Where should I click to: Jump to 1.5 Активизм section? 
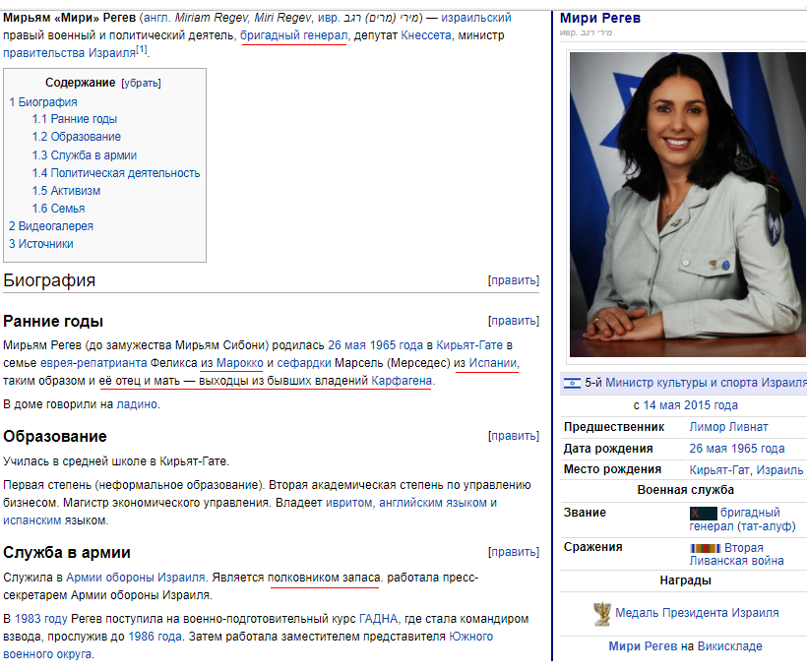pos(66,191)
